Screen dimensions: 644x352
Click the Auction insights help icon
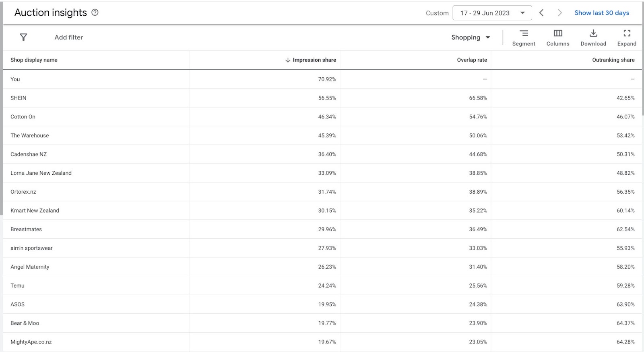point(95,12)
